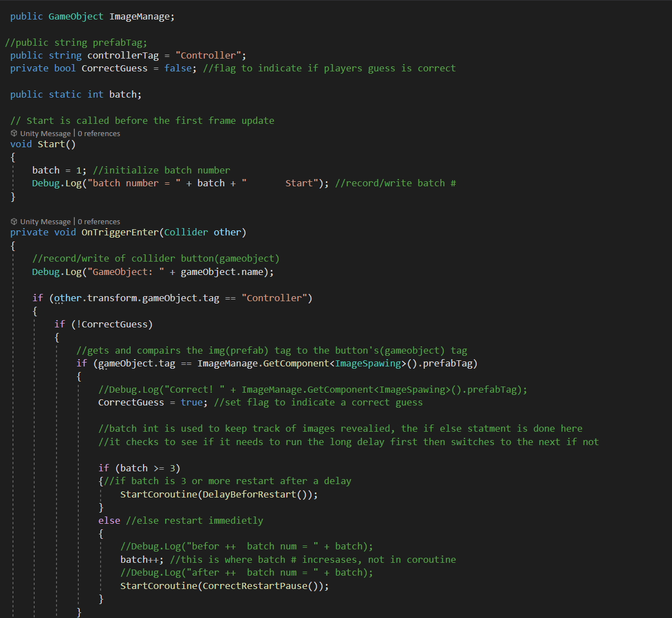Click the Collider parameter type
Viewport: 672px width, 618px height.
tap(186, 232)
